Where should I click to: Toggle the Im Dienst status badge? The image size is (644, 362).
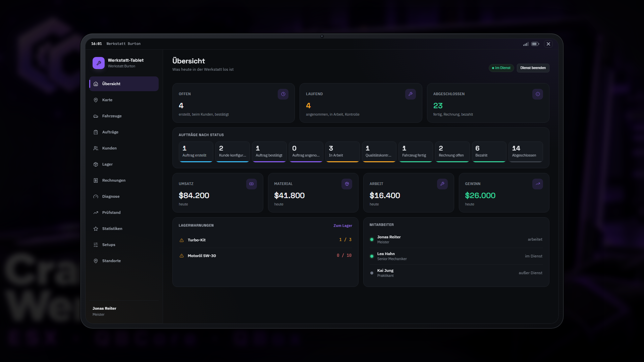[x=501, y=68]
